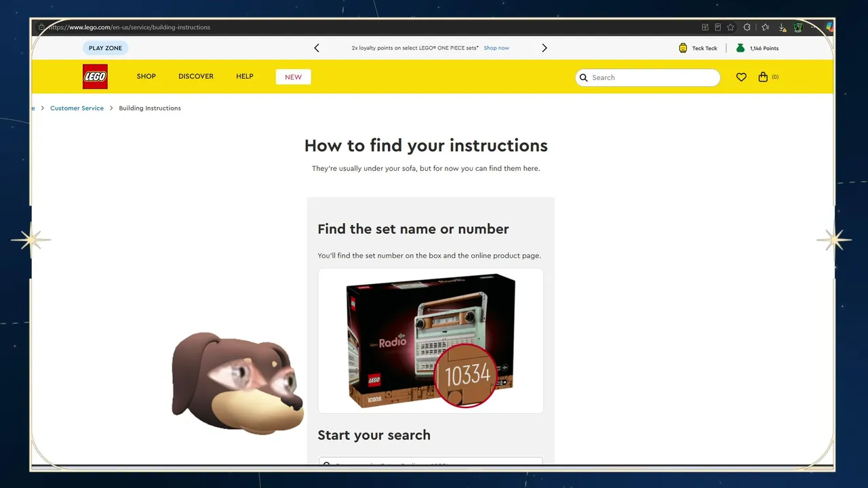Follow the Shop now link
The image size is (868, 488).
pos(496,48)
